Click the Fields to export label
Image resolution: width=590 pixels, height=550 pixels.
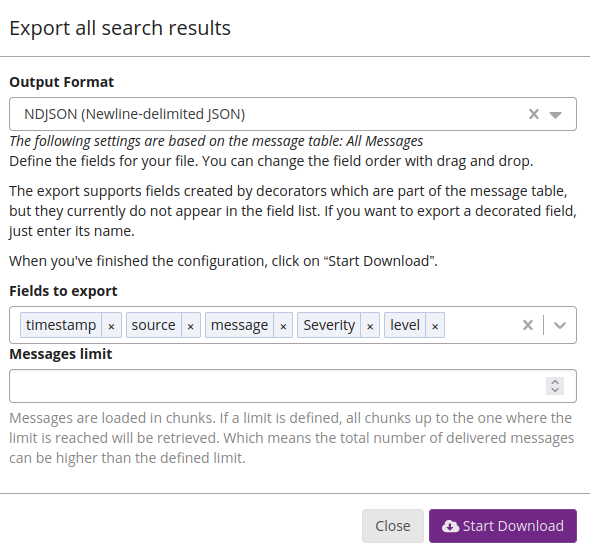tap(63, 291)
